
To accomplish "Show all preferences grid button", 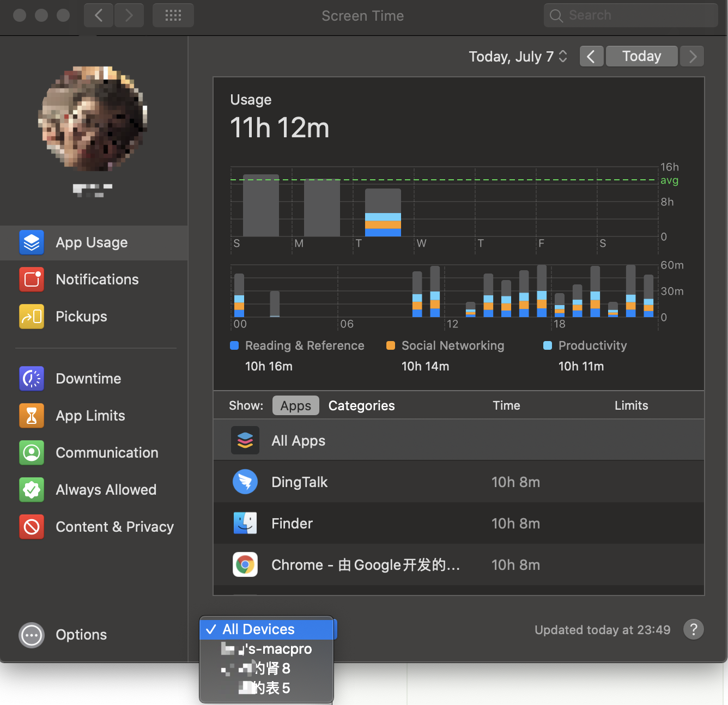I will click(x=173, y=15).
